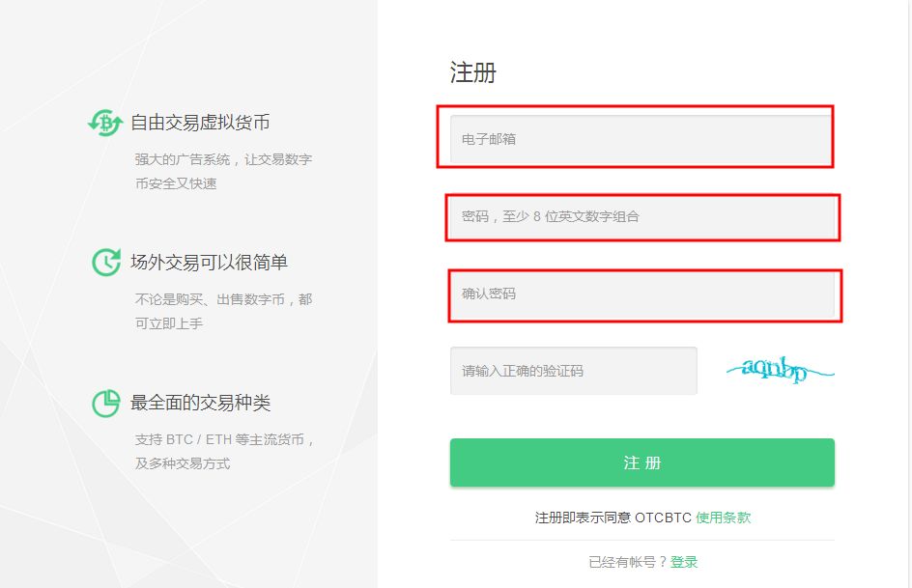Open the 使用条款 terms link
Screen dimensions: 912x588
[x=723, y=518]
